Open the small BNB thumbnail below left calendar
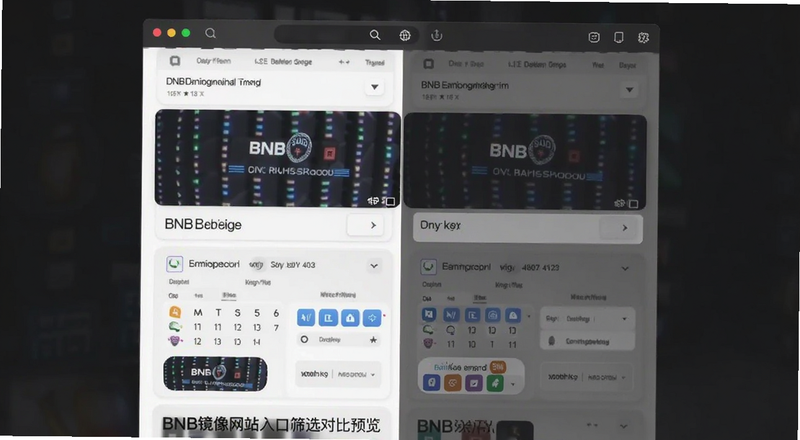This screenshot has width=800, height=440. 215,374
